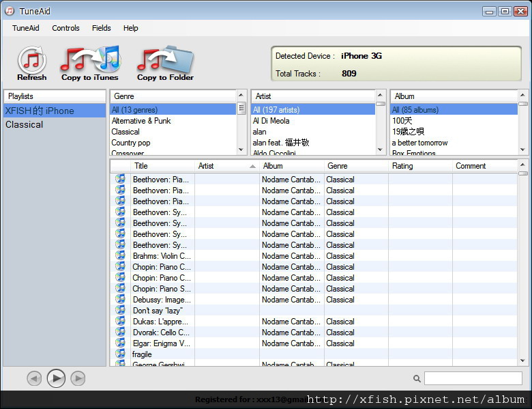
Task: Click the Playlists panel header
Action: 55,96
